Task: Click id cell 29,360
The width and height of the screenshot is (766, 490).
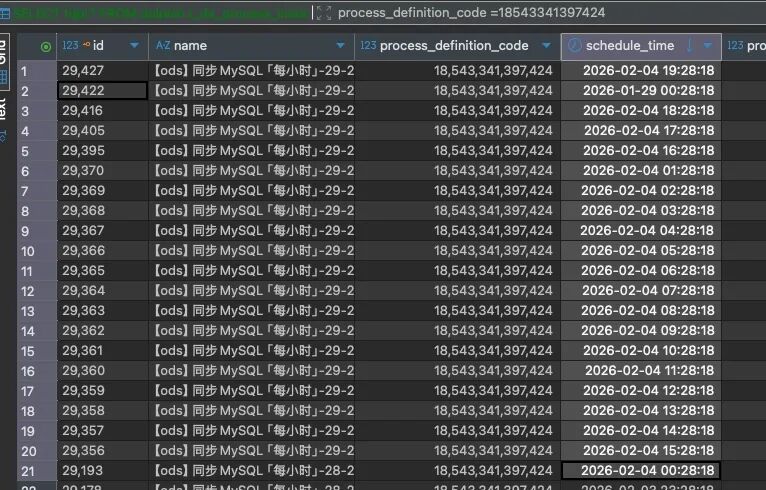Action: coord(102,371)
